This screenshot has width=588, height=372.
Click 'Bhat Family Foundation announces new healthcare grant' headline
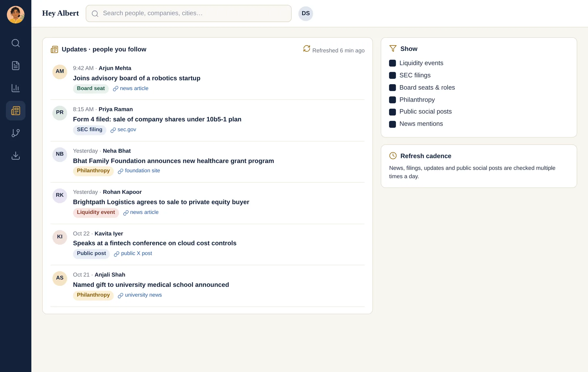click(x=173, y=161)
